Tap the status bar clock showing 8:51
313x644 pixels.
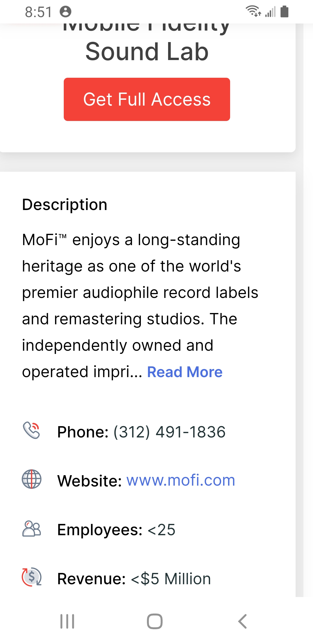38,12
